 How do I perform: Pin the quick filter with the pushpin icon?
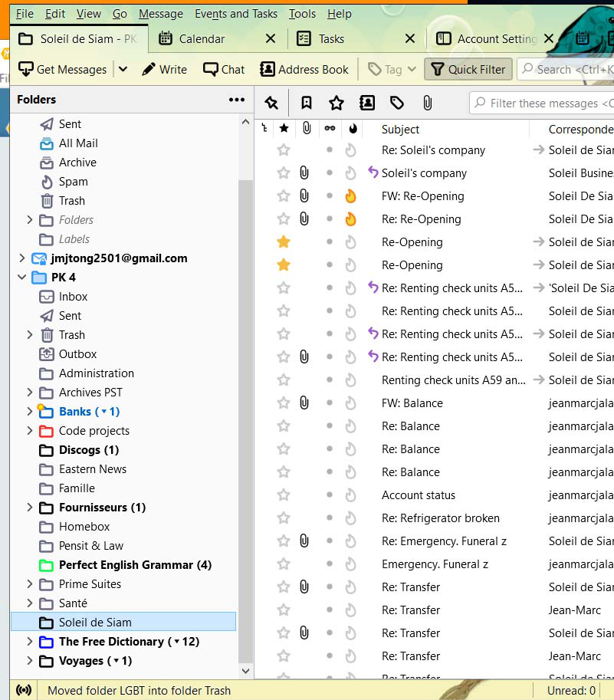[271, 103]
